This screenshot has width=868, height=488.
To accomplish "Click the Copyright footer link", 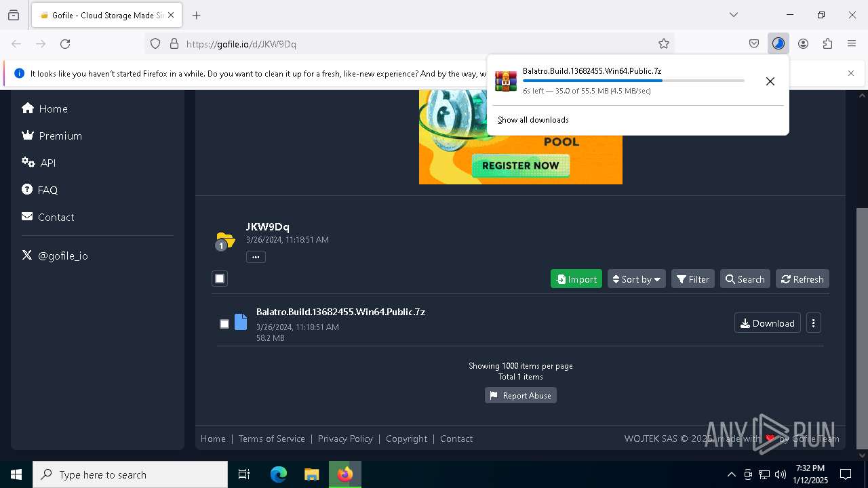I will (x=407, y=439).
